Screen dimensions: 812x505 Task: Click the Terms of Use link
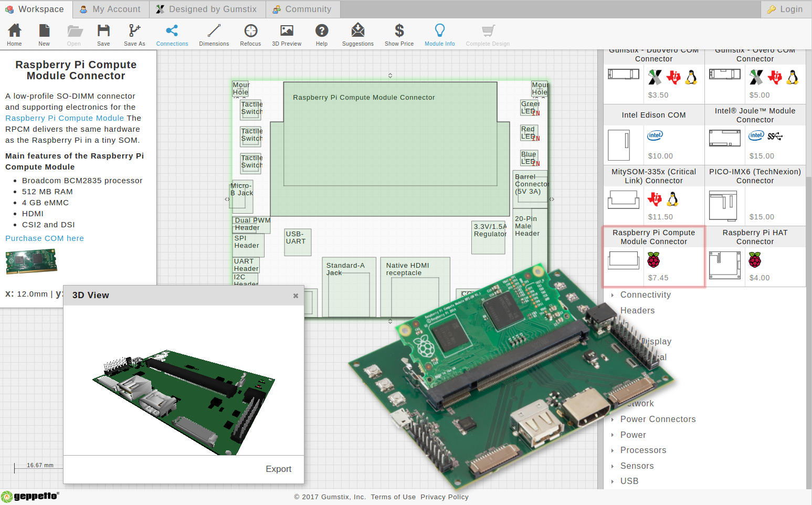(x=393, y=497)
